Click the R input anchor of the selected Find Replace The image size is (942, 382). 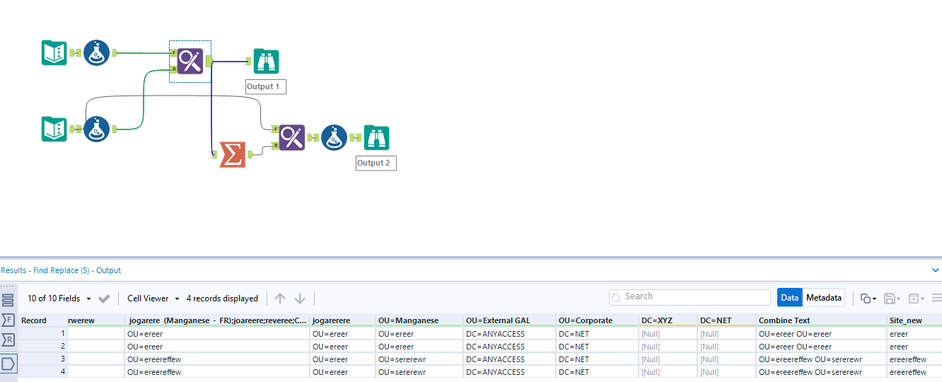pos(174,70)
